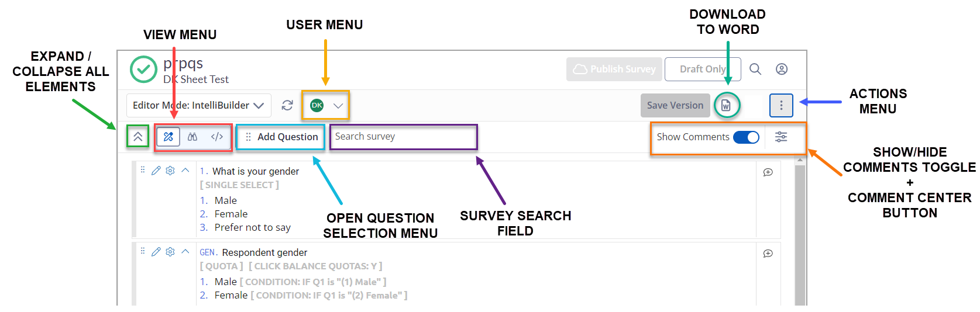This screenshot has width=980, height=312.
Task: Click the Download to Word document icon
Action: tap(726, 105)
